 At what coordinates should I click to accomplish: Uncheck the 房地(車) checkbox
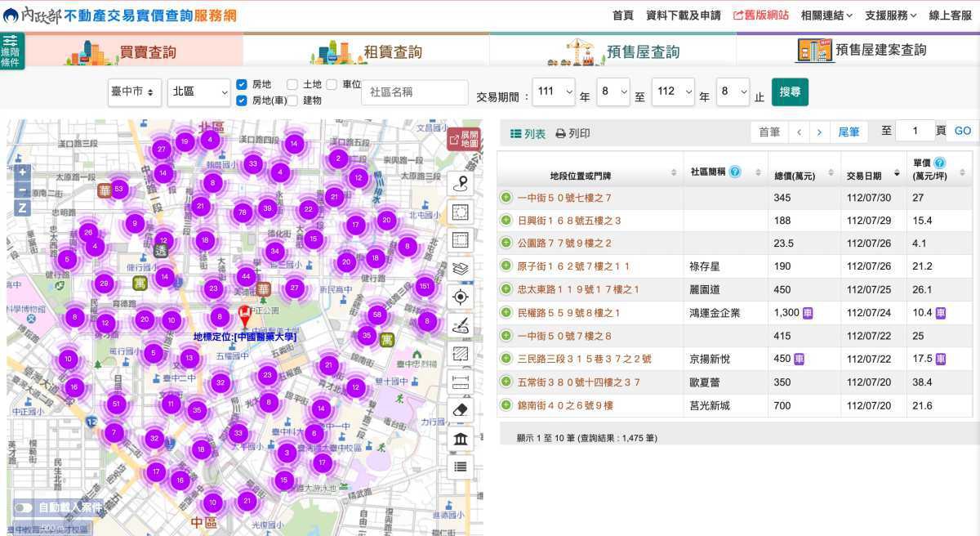(242, 100)
